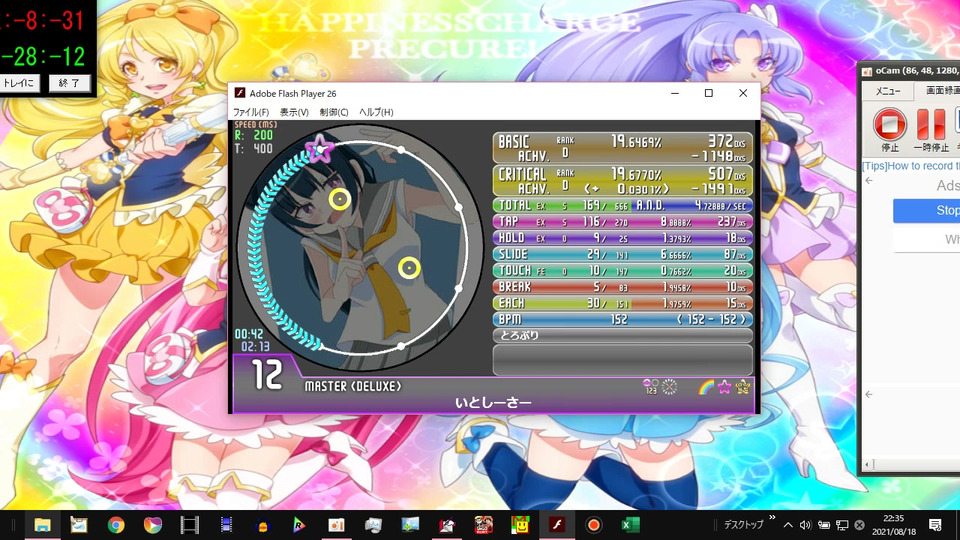This screenshot has width=960, height=540.
Task: Open File Explorer from the taskbar
Action: tap(42, 525)
